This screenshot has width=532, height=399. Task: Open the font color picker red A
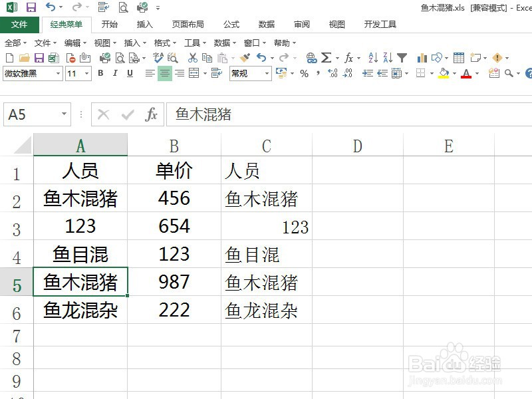click(x=465, y=73)
